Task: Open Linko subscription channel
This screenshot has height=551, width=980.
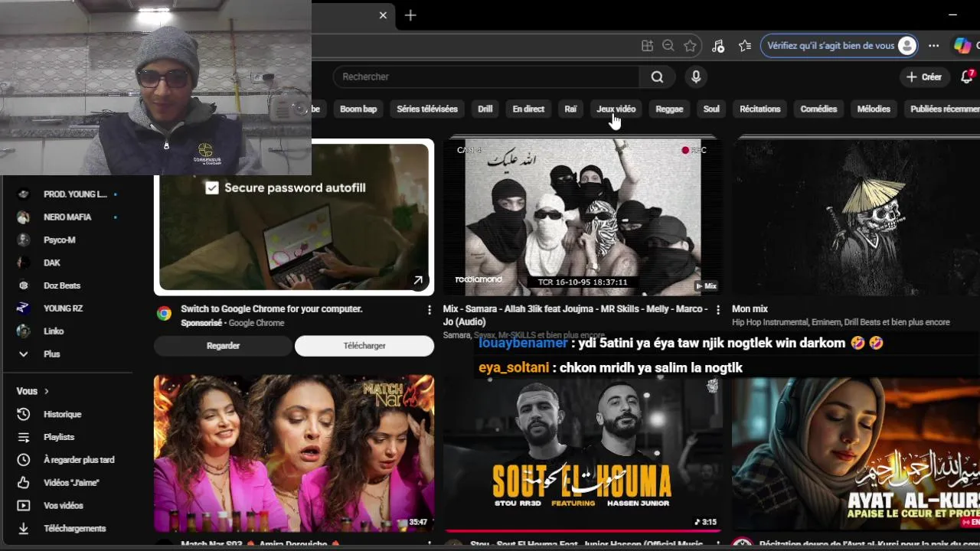Action: click(x=67, y=331)
